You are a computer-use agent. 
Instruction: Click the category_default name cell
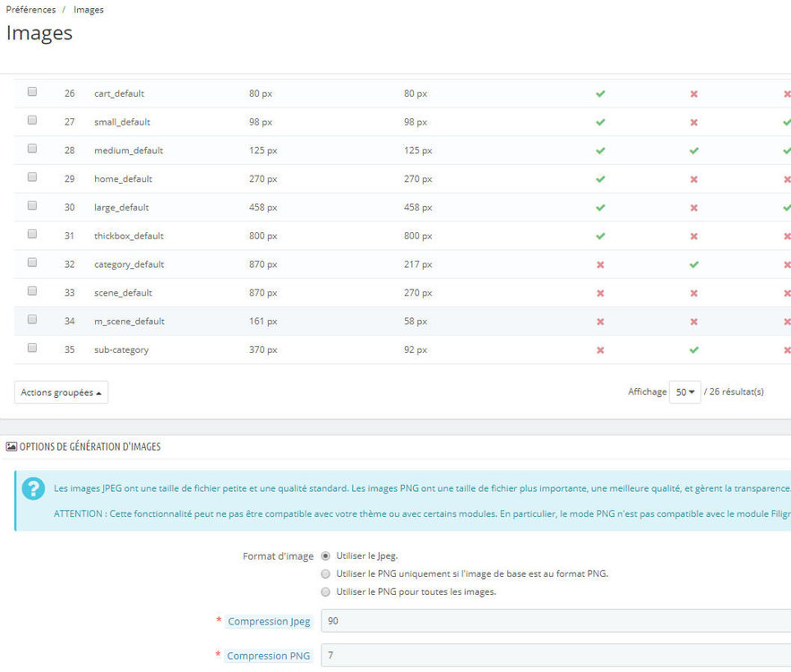point(129,265)
